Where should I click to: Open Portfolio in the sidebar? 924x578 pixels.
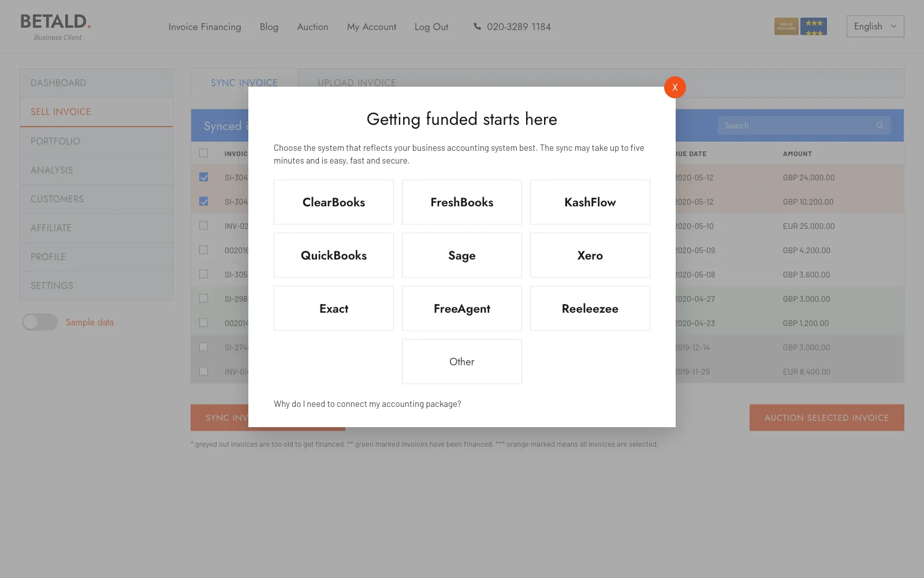[96, 141]
